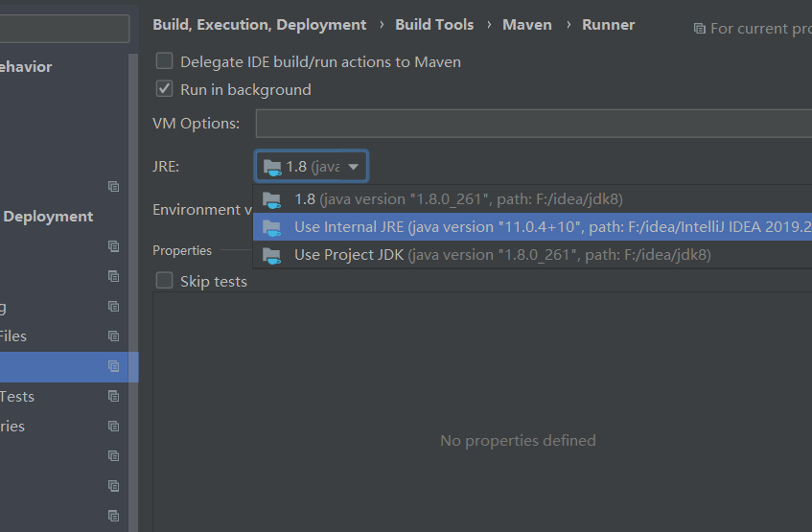812x532 pixels.
Task: Go to Build, Execution, Deployment breadcrumb
Action: tap(260, 25)
